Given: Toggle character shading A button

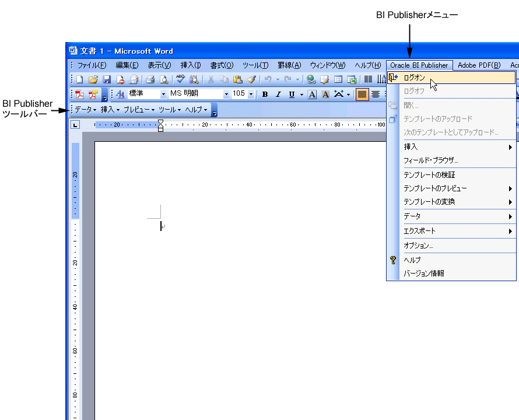Looking at the screenshot, I should (325, 94).
